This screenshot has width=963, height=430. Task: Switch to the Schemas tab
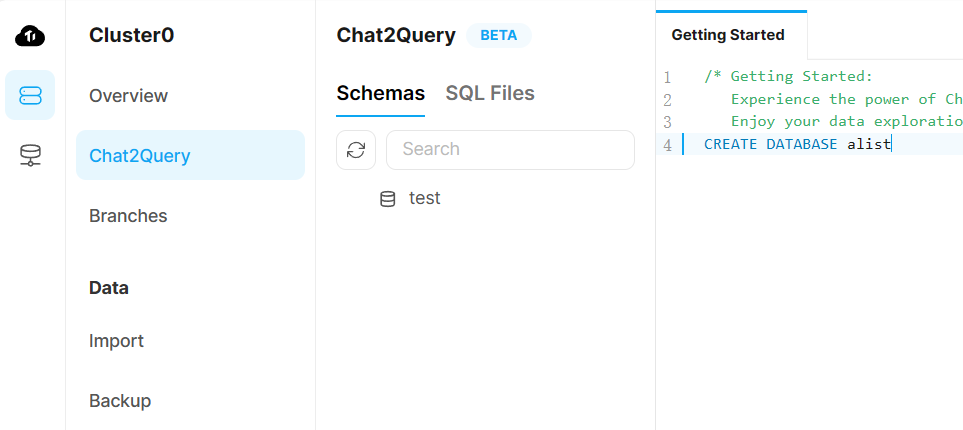[380, 93]
